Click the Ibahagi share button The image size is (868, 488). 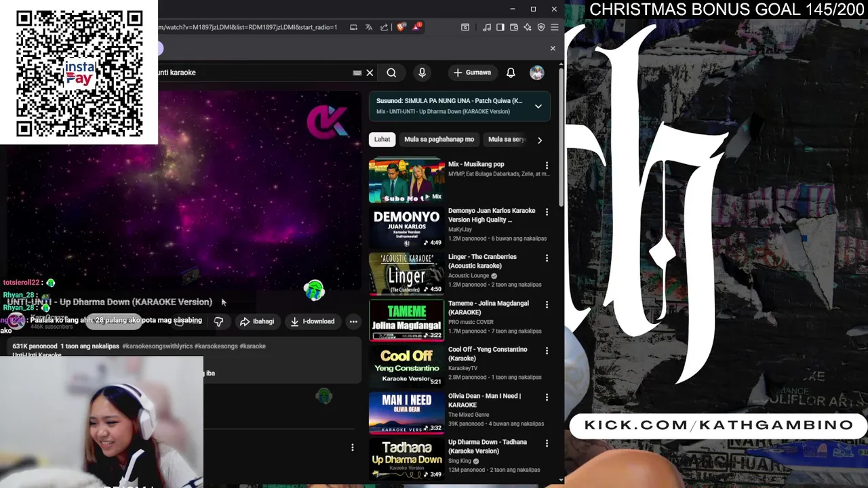pos(257,321)
